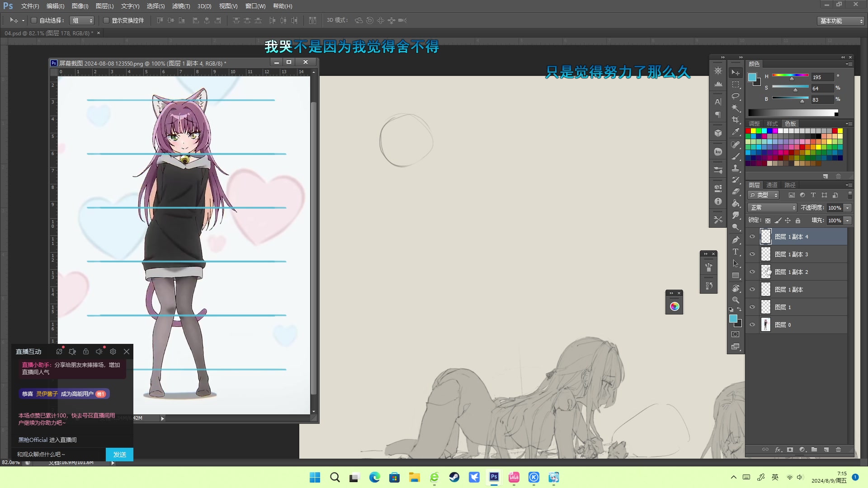868x488 pixels.
Task: Enable the 显示变换控件 checkbox
Action: pos(106,20)
